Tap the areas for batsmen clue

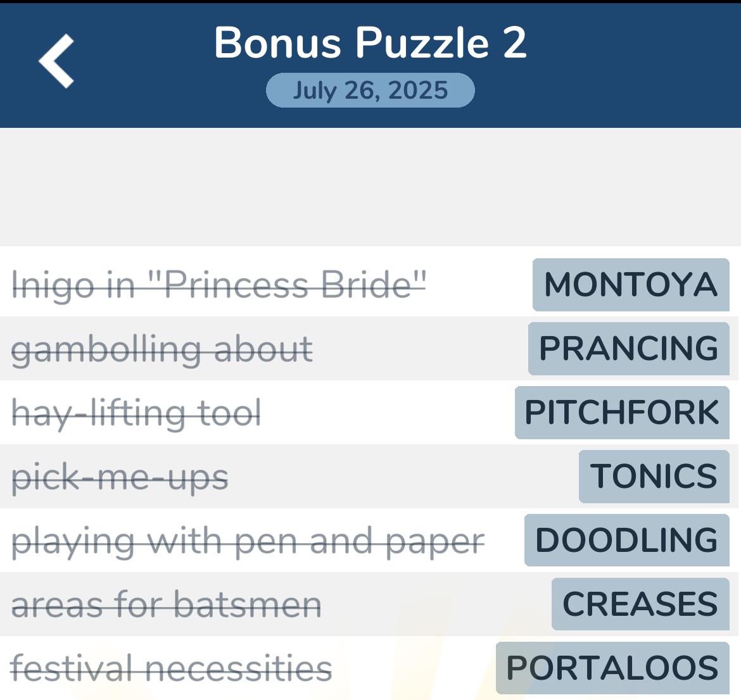[166, 604]
